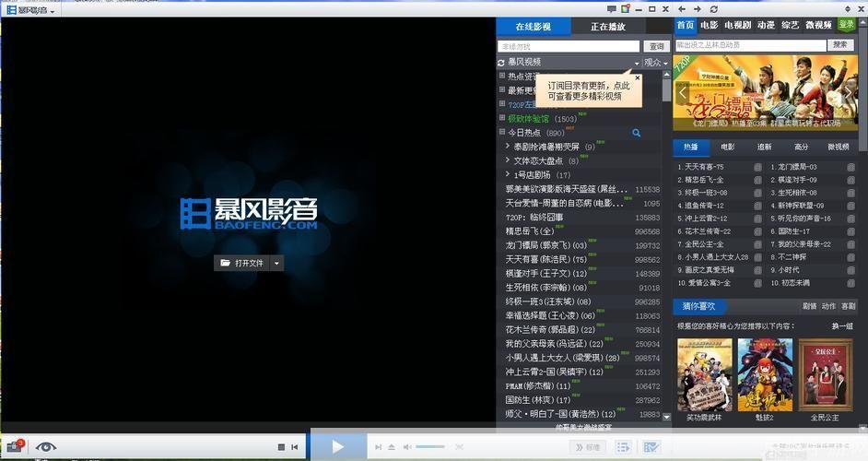Viewport: 868px width, 461px height.
Task: Mute audio with the speaker icon
Action: (x=407, y=447)
